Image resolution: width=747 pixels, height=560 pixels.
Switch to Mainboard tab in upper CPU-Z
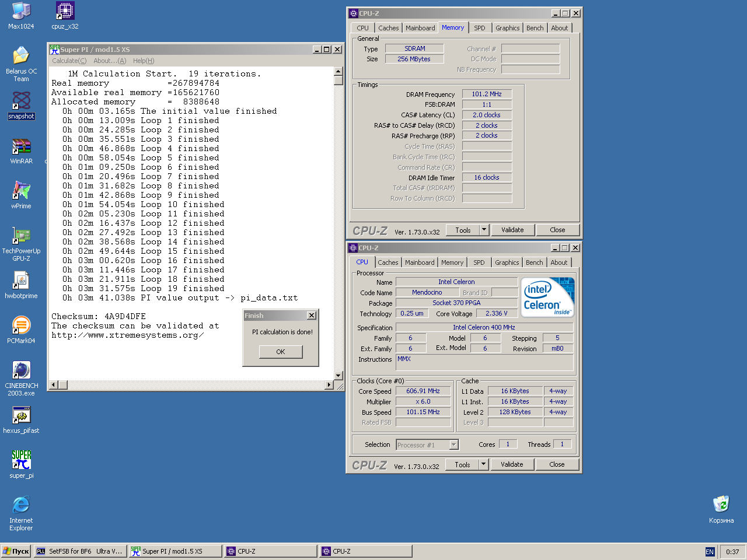coord(420,28)
